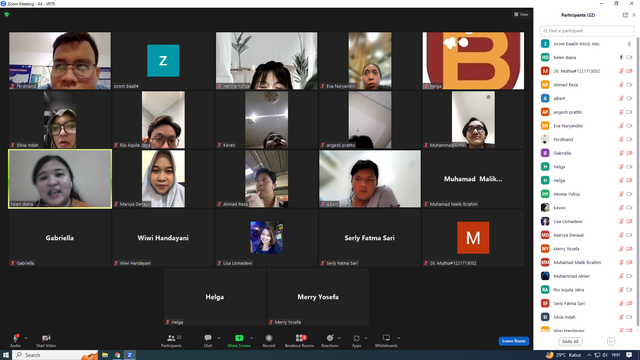Image resolution: width=640 pixels, height=360 pixels.
Task: Pop out the Participants panel
Action: [x=625, y=15]
